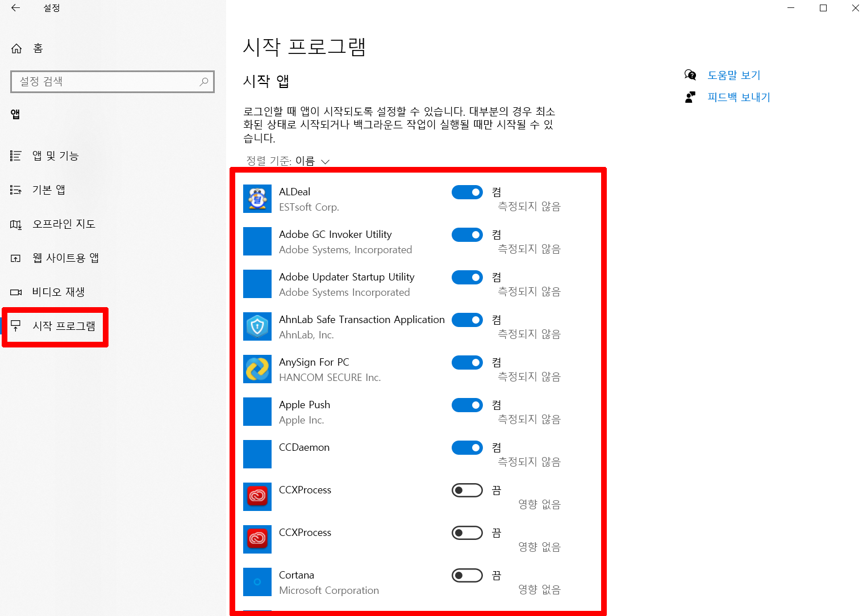Disable Adobe Updater Startup Utility toggle
This screenshot has height=616, width=867.
click(x=467, y=278)
